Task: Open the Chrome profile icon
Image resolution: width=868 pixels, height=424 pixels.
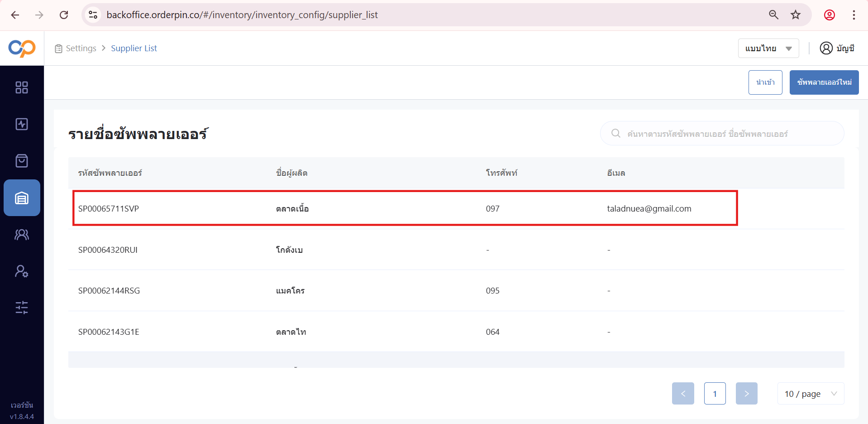Action: [830, 15]
